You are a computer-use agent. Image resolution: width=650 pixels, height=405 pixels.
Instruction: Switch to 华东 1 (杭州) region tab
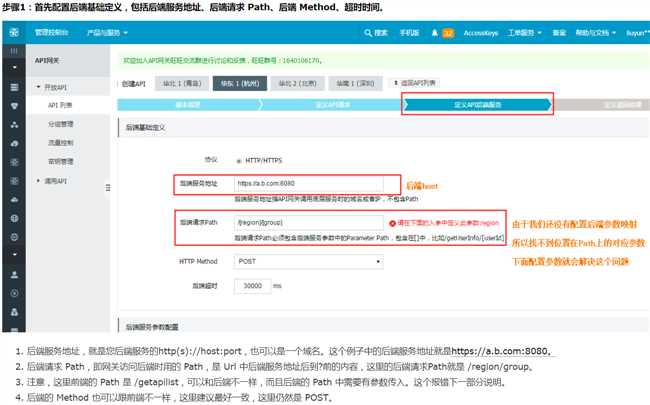[x=240, y=83]
